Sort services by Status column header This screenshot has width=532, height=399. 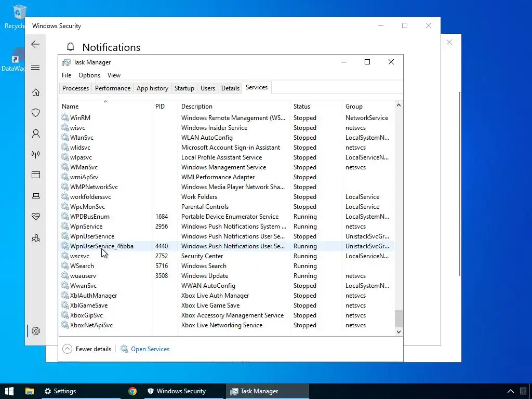coord(316,106)
